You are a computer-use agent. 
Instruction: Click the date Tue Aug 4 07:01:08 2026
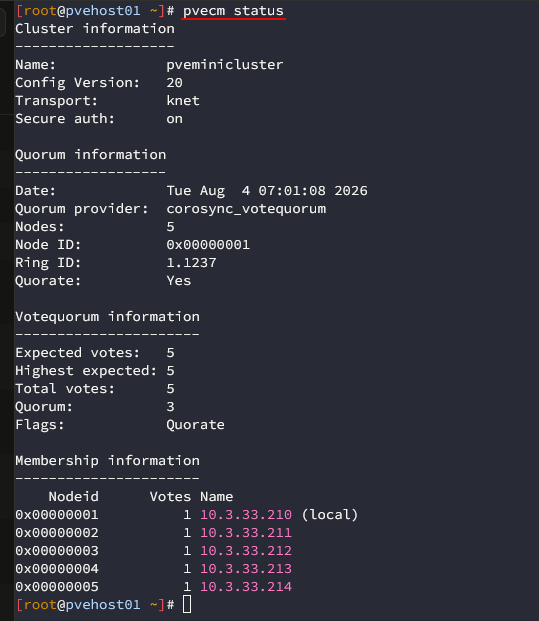pyautogui.click(x=267, y=191)
